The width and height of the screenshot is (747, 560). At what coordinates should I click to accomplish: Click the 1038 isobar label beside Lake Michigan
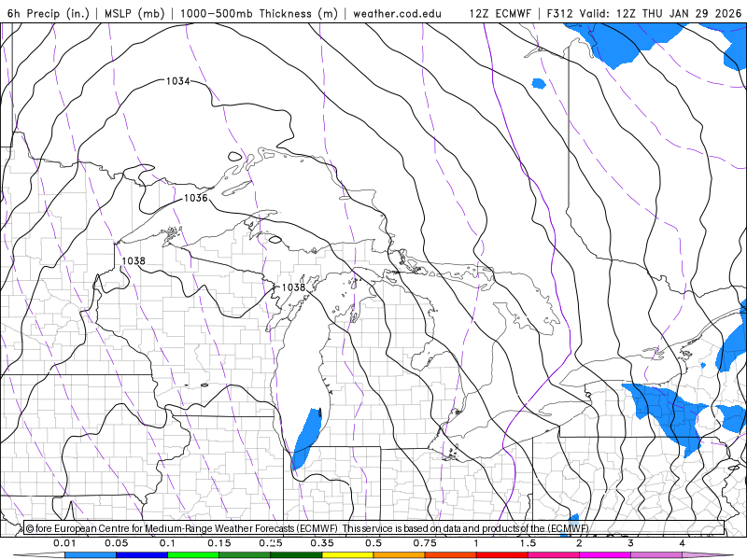tap(293, 287)
